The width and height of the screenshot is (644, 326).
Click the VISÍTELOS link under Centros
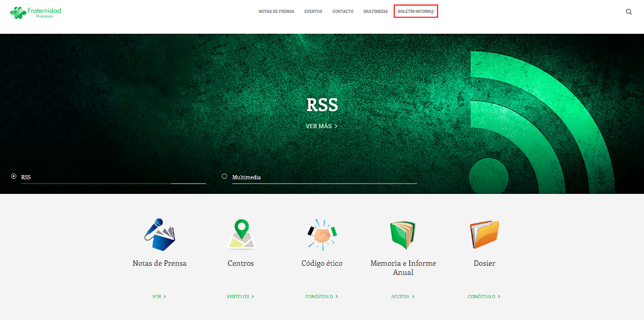240,296
